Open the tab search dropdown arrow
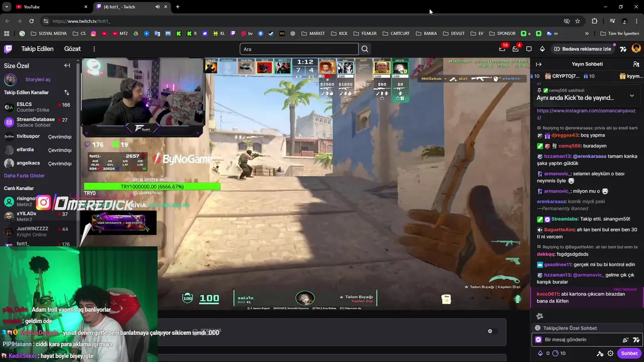This screenshot has height=362, width=644. coord(7,7)
